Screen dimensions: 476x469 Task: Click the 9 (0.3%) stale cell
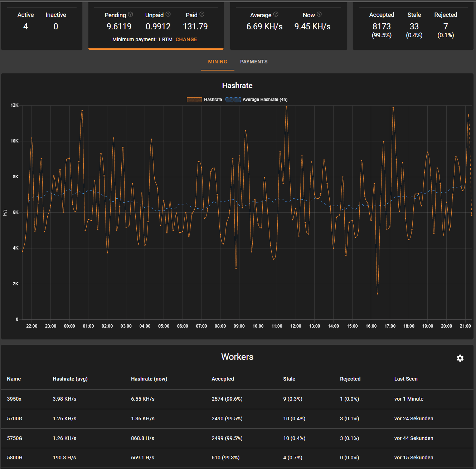coord(293,399)
